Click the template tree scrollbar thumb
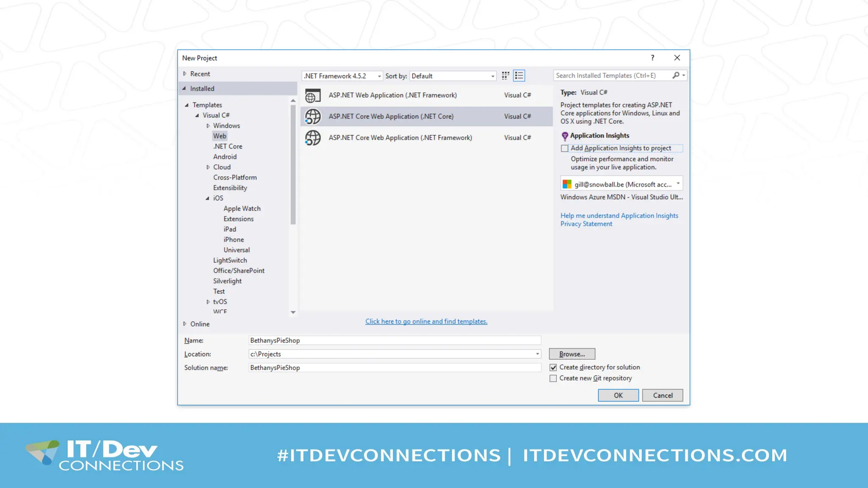The width and height of the screenshot is (868, 488). click(x=292, y=164)
